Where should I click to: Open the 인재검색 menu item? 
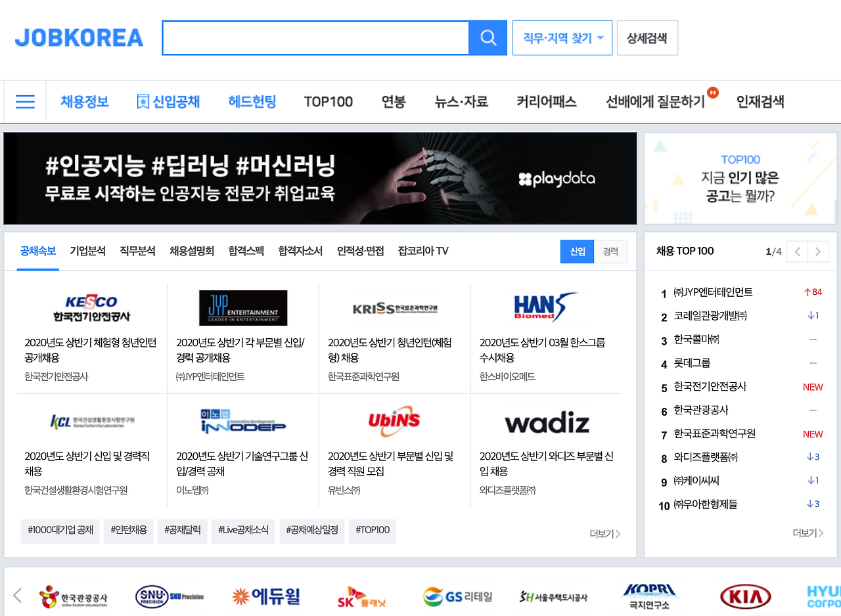(760, 102)
